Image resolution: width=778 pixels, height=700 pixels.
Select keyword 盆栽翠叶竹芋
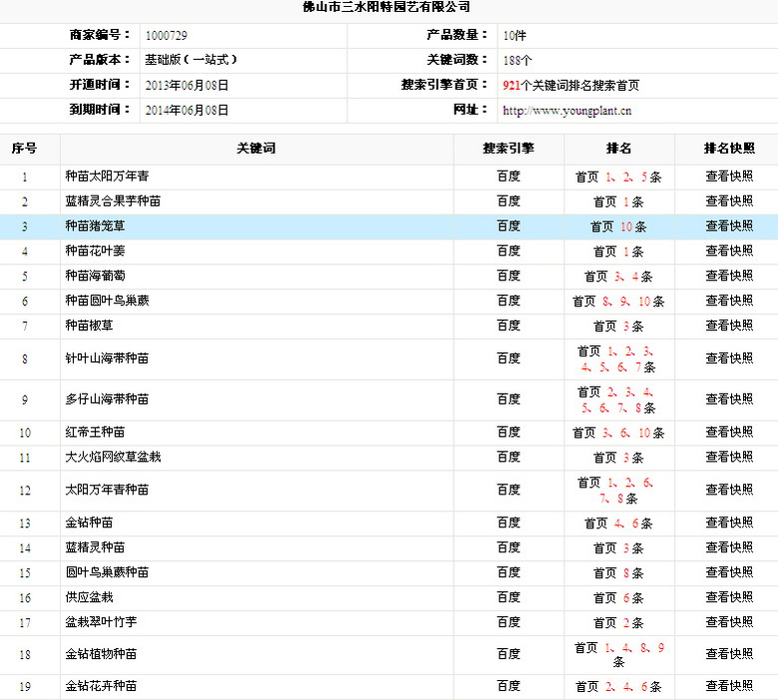101,622
